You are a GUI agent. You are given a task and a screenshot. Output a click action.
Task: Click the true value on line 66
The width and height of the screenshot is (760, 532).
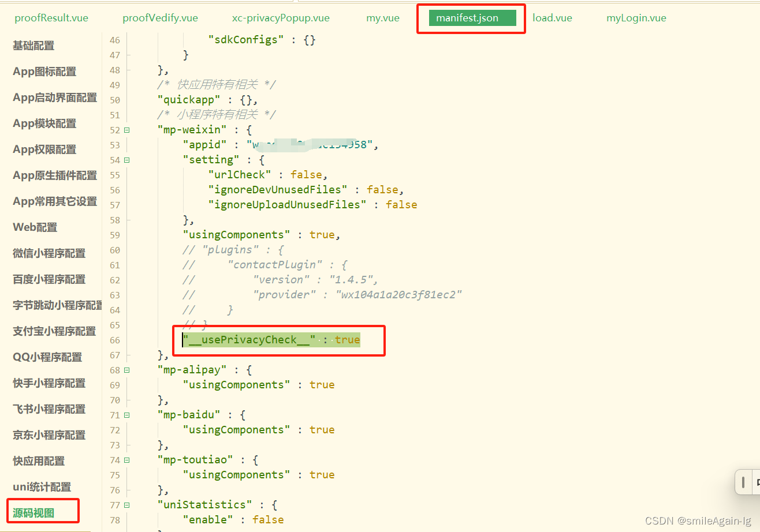348,340
